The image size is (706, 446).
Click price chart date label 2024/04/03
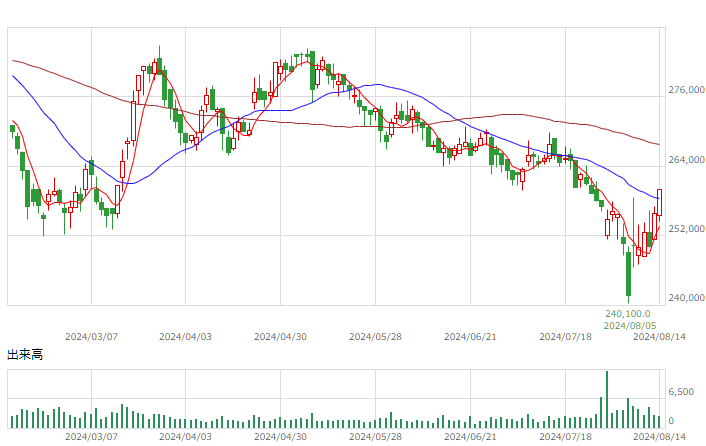click(186, 337)
